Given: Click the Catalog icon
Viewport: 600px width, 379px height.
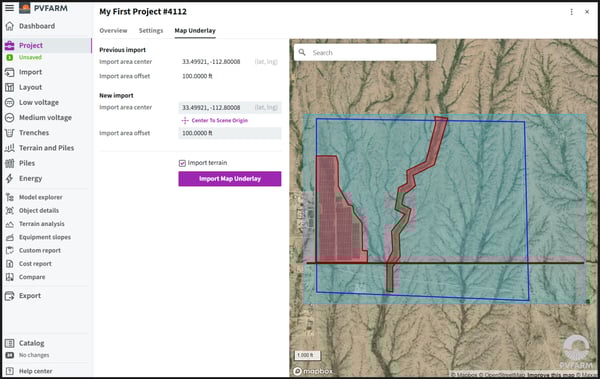Looking at the screenshot, I should (10, 343).
